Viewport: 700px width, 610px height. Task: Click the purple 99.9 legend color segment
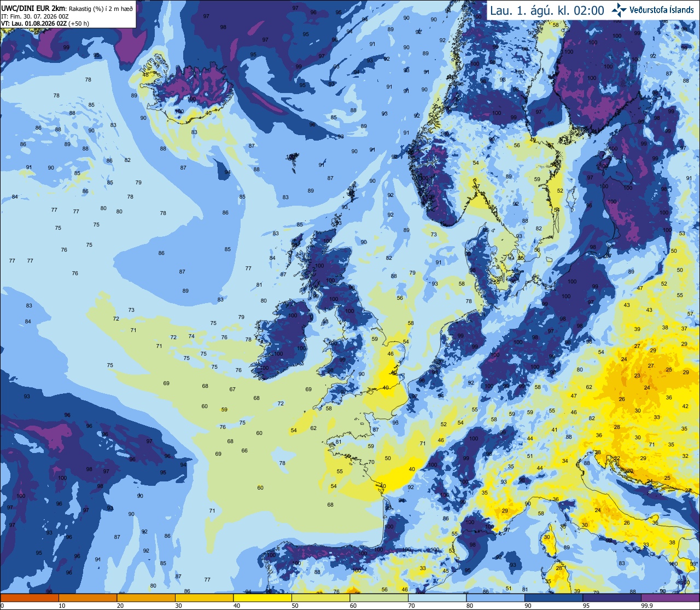[x=670, y=597]
